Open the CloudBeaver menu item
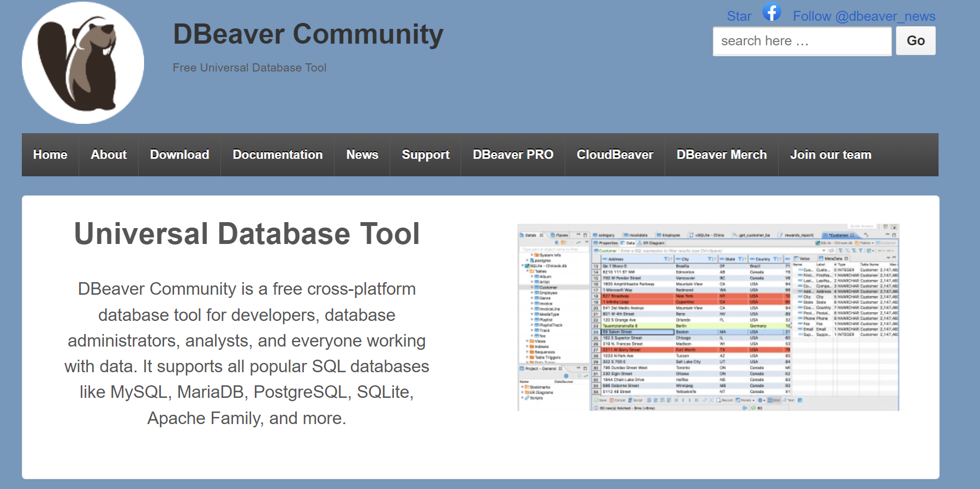Viewport: 980px width, 489px height. (615, 154)
